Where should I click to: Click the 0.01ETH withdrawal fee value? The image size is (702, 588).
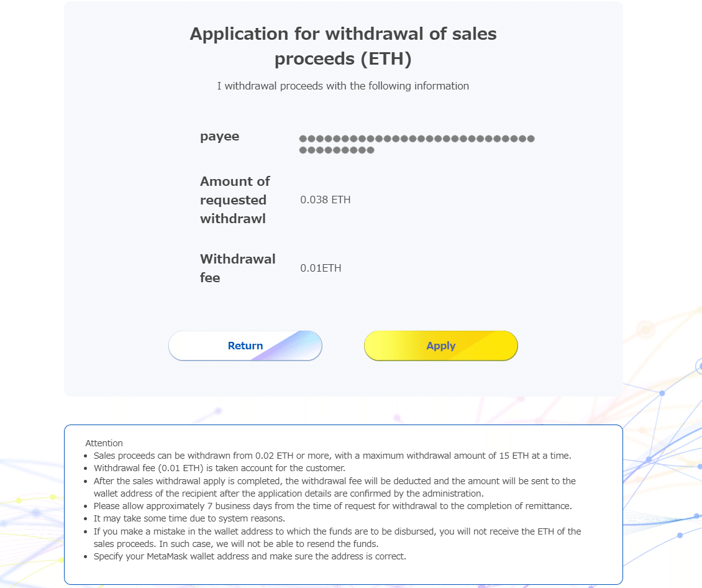[321, 268]
